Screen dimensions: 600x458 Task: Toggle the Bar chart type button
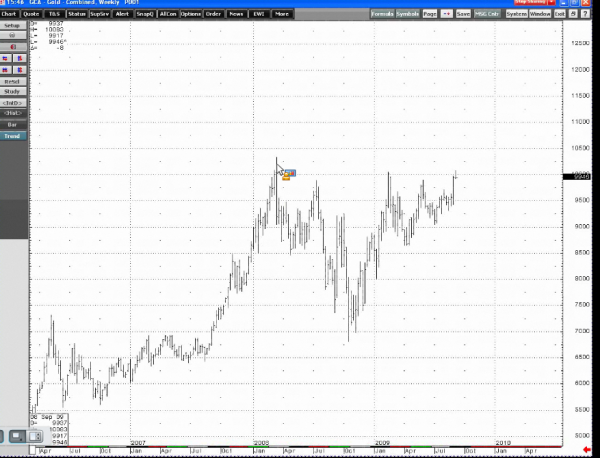14,125
